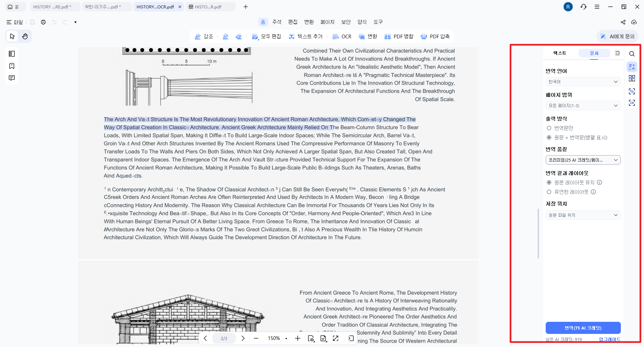Open the comments panel
Viewport: 644px width, 347px height.
coord(12,78)
